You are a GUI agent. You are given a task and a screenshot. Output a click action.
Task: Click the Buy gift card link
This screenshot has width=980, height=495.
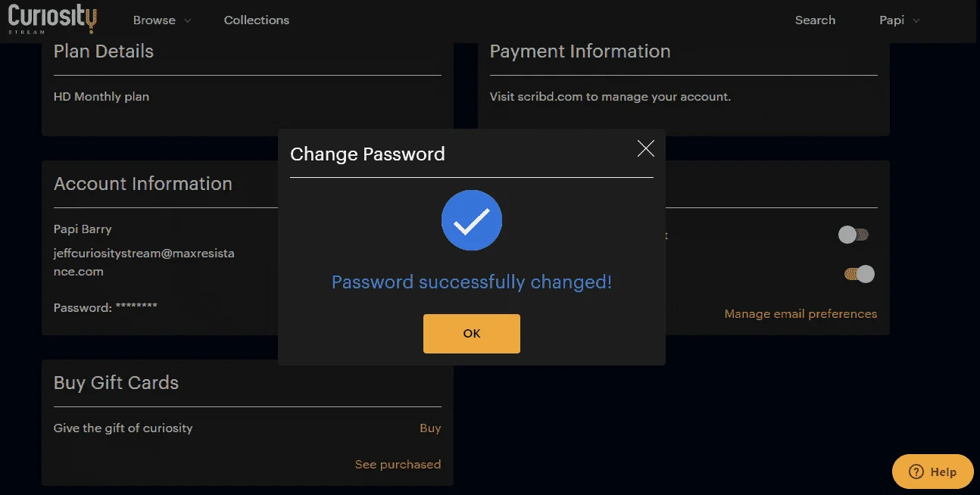point(430,428)
